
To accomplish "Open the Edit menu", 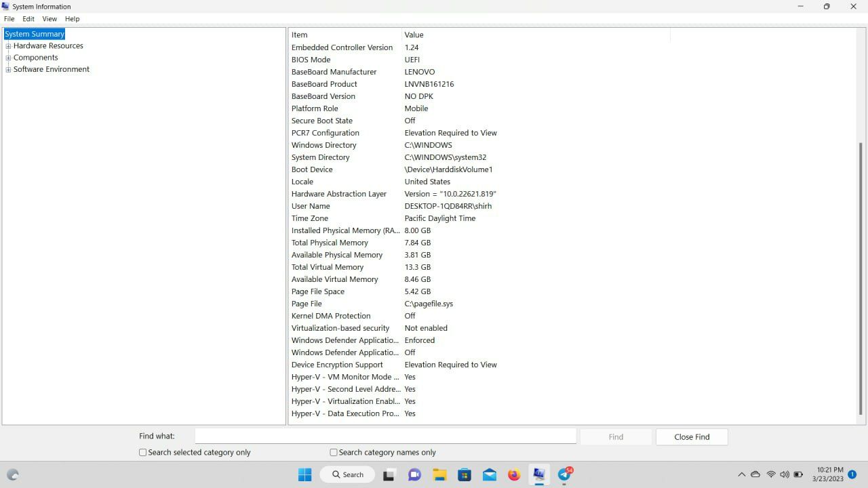I will click(x=28, y=19).
